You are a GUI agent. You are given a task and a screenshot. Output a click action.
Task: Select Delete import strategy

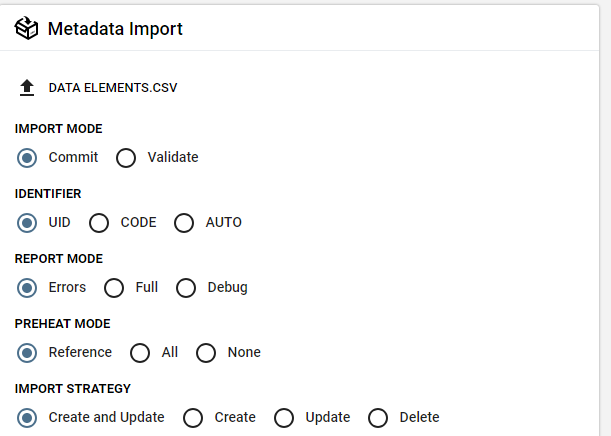(x=378, y=418)
